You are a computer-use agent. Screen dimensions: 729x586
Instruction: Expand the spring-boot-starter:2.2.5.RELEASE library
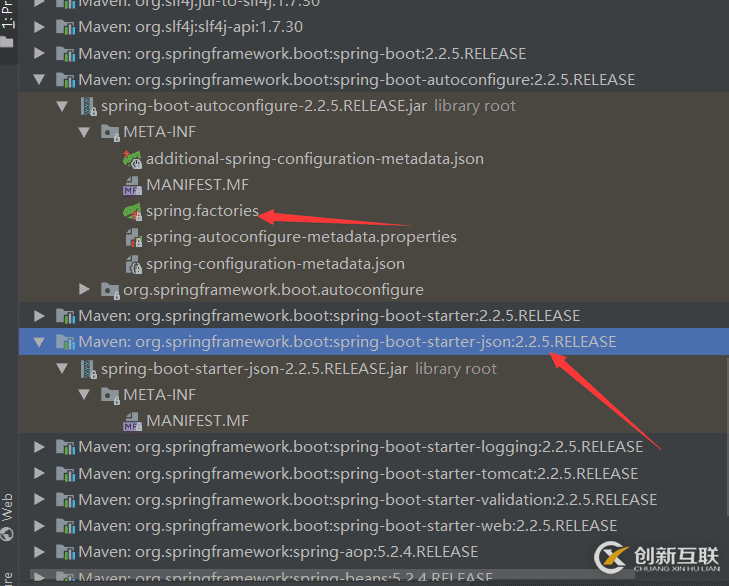(40, 316)
